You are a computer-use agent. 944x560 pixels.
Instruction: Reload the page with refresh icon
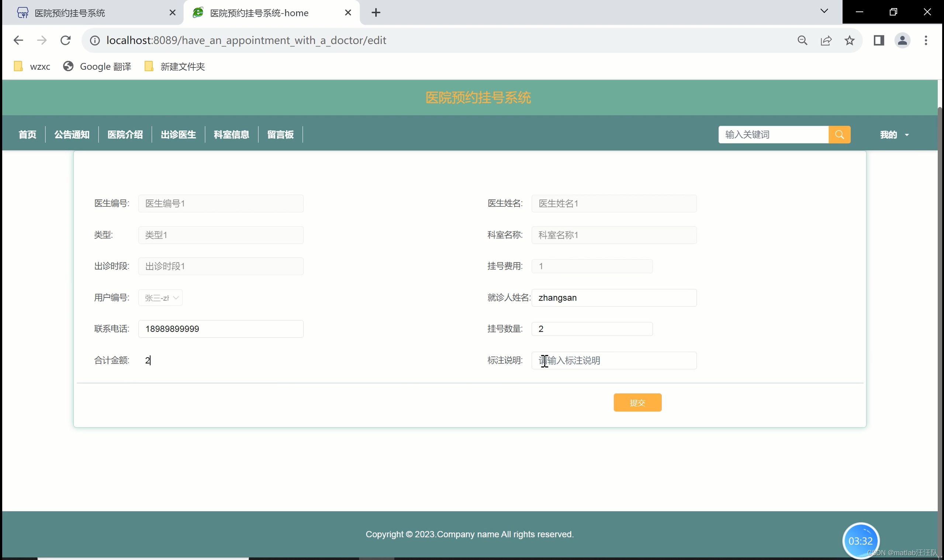pos(65,41)
